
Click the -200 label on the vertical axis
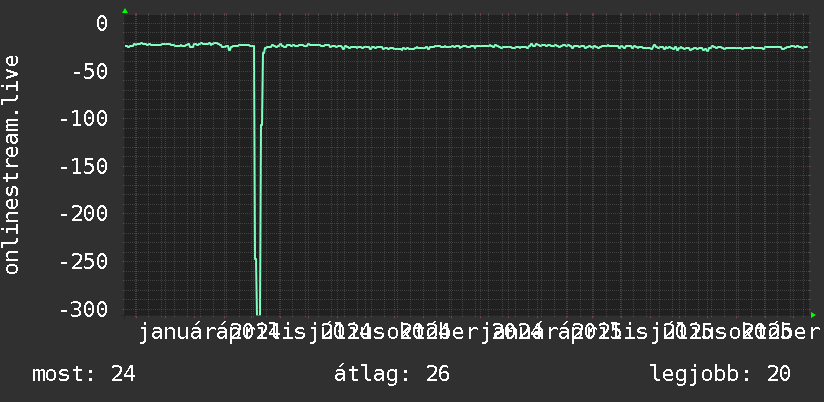84,214
